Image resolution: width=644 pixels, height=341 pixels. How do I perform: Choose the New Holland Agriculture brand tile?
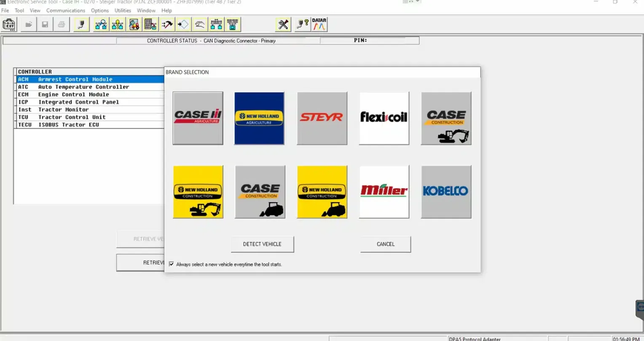pos(259,118)
